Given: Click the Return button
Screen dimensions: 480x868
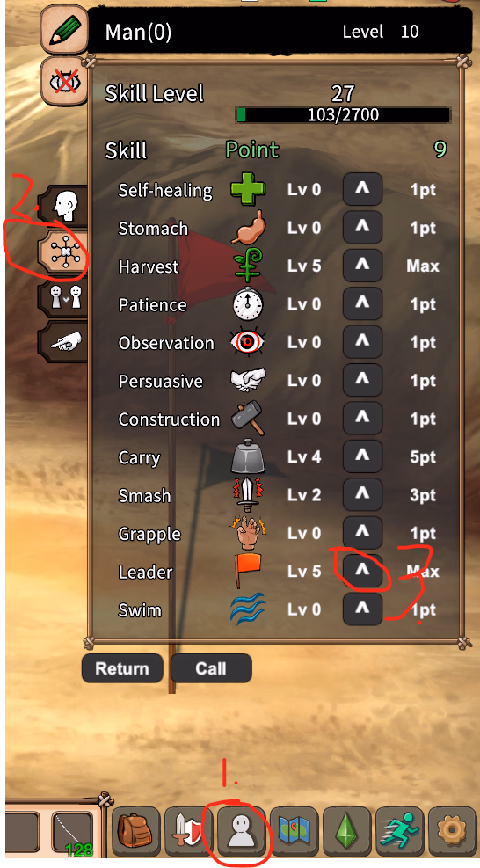Looking at the screenshot, I should [122, 668].
